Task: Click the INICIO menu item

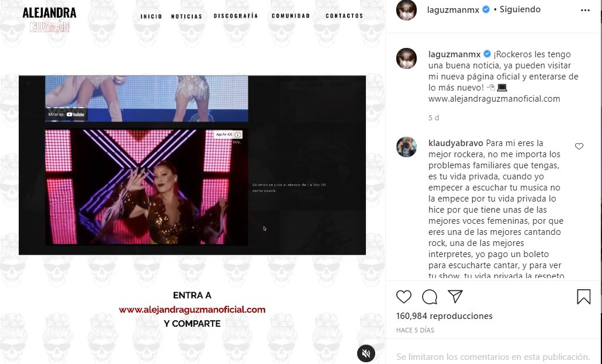Action: click(x=151, y=16)
